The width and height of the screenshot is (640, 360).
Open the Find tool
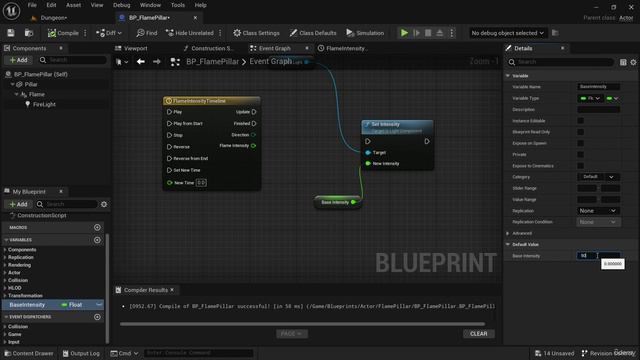(x=147, y=33)
